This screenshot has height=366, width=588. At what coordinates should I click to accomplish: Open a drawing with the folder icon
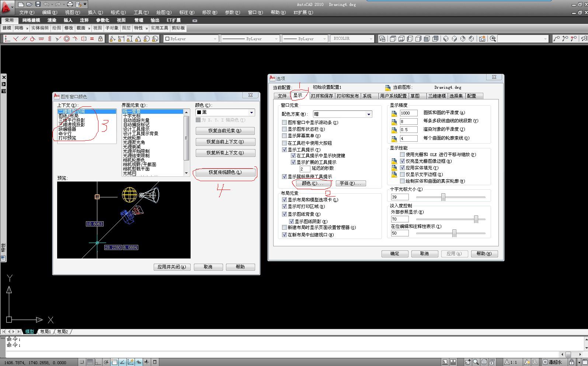point(29,4)
